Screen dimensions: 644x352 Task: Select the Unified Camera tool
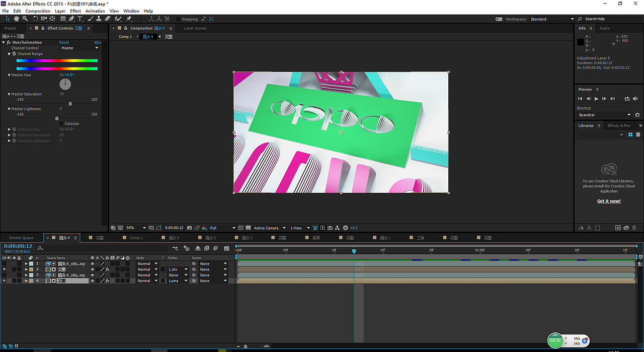[x=44, y=19]
